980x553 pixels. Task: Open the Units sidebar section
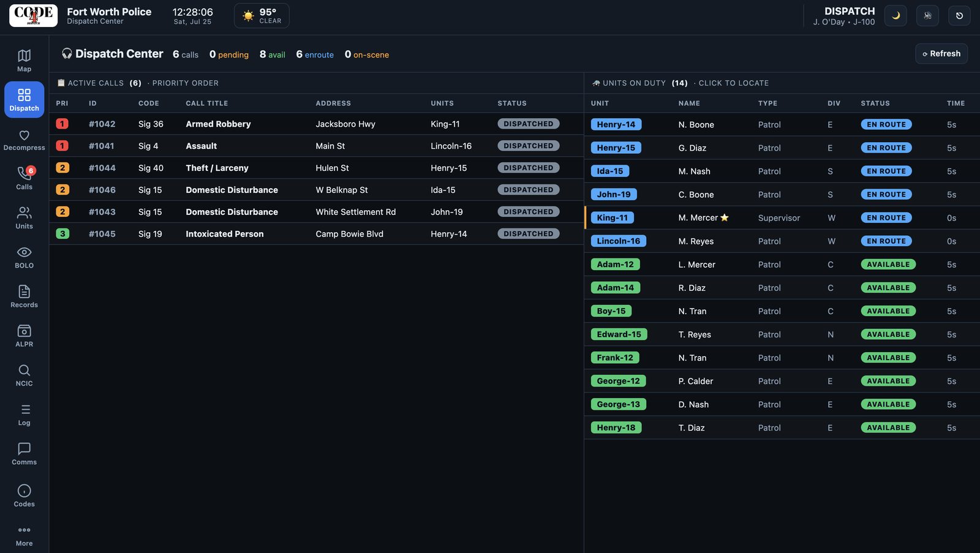(x=24, y=218)
